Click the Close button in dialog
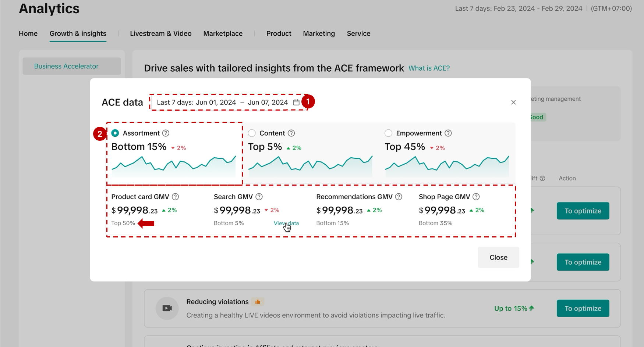The height and width of the screenshot is (347, 644). (498, 257)
